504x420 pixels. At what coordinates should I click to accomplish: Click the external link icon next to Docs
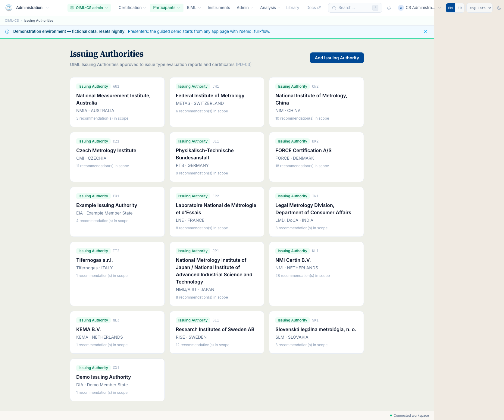tap(319, 8)
